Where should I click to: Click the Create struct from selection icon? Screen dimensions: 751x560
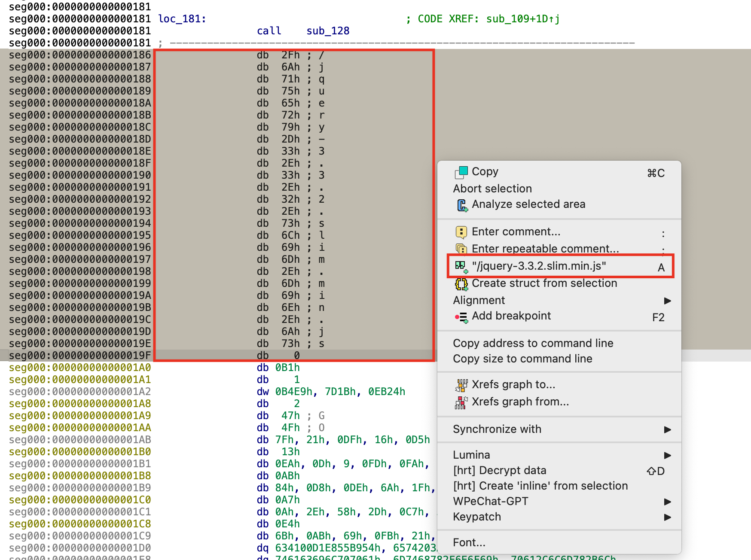(461, 284)
